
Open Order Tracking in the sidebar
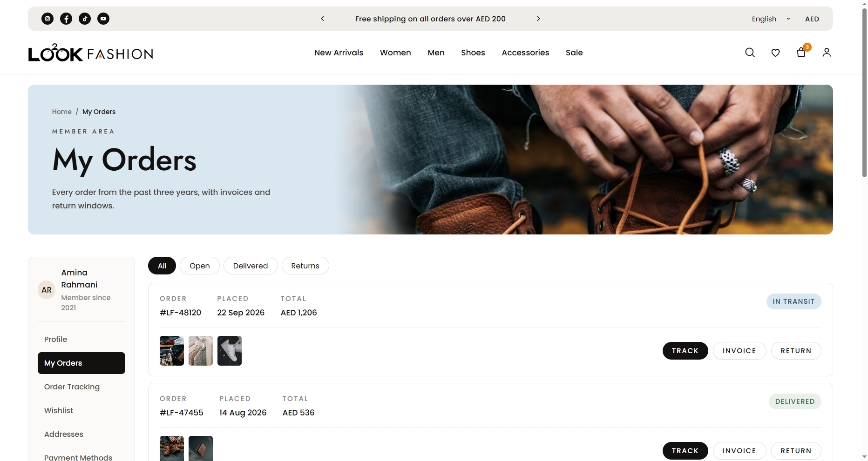[x=81, y=387]
